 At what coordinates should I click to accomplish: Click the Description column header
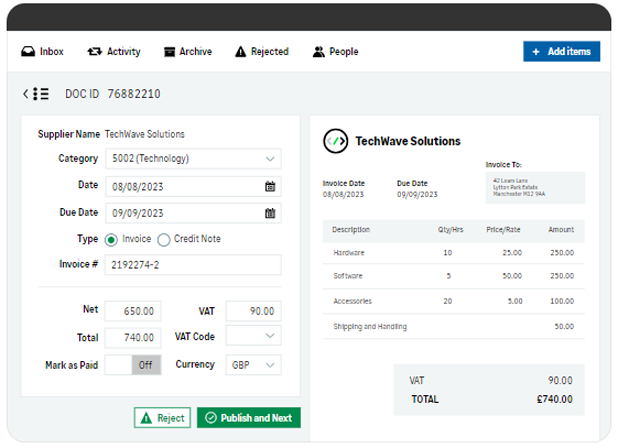click(351, 230)
